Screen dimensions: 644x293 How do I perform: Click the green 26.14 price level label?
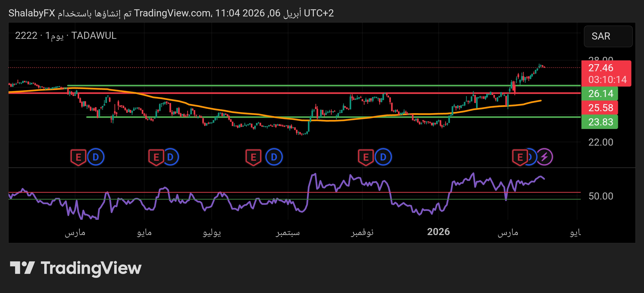[600, 94]
